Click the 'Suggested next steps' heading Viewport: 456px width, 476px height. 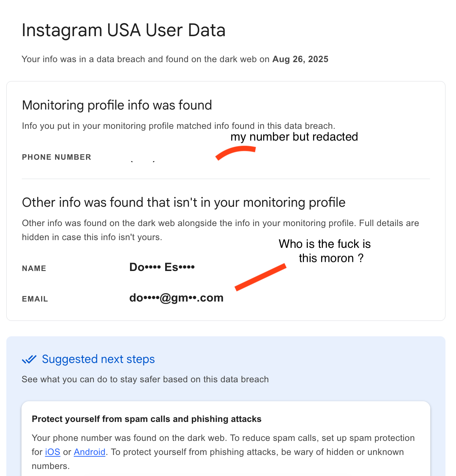(98, 359)
